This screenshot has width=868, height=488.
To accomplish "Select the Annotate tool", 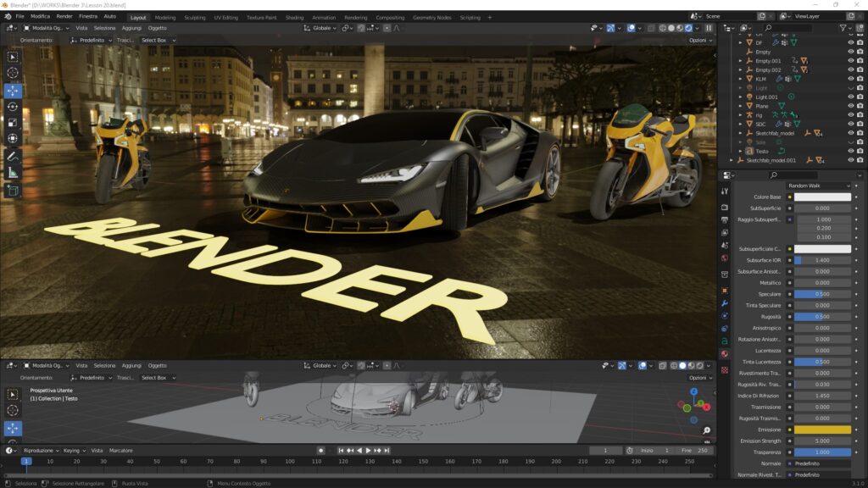I will click(13, 157).
